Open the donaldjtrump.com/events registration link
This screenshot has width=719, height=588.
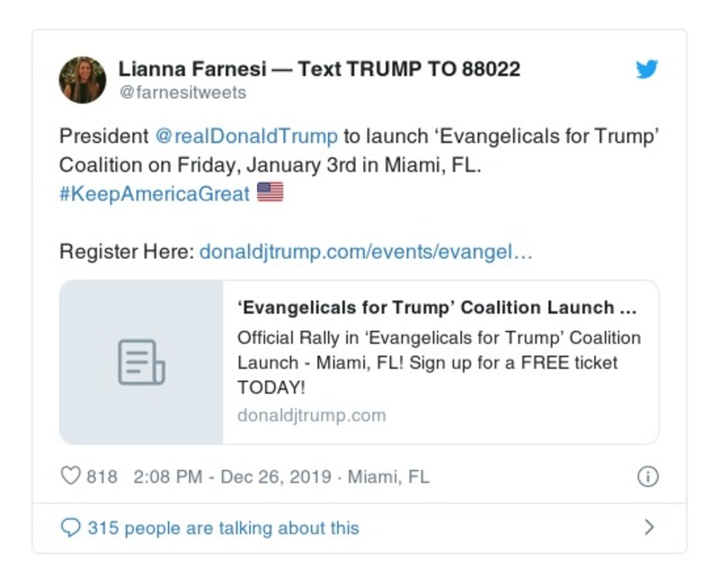366,252
